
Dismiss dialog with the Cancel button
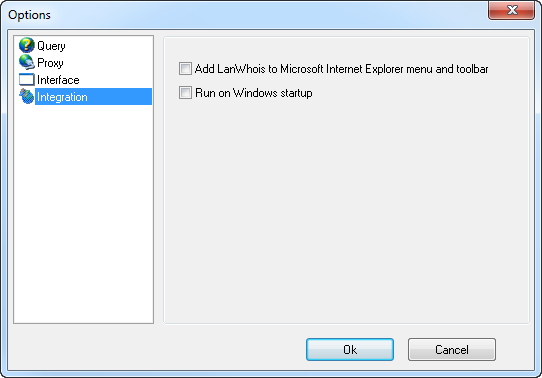tap(452, 350)
